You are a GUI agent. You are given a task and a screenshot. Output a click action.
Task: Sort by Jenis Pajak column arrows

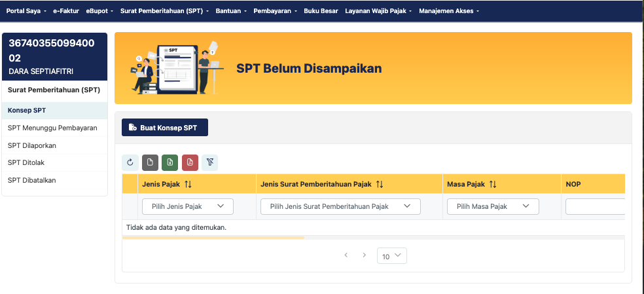pyautogui.click(x=188, y=185)
